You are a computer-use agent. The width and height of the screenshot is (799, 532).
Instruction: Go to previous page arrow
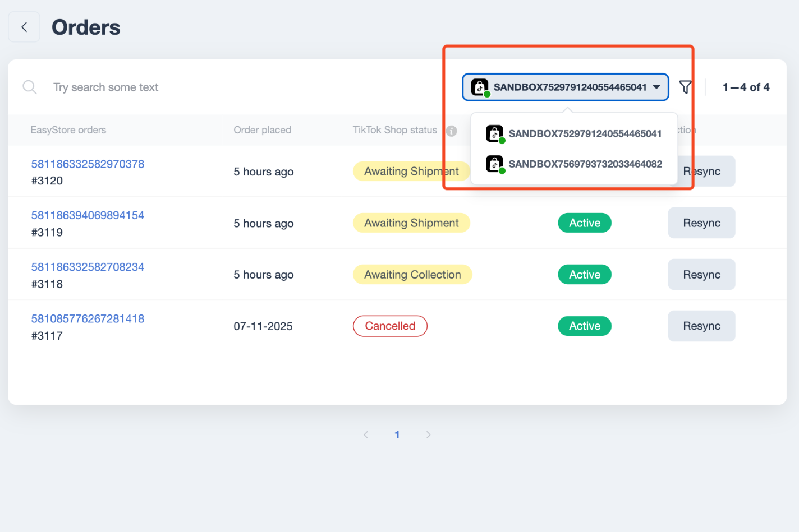click(366, 434)
